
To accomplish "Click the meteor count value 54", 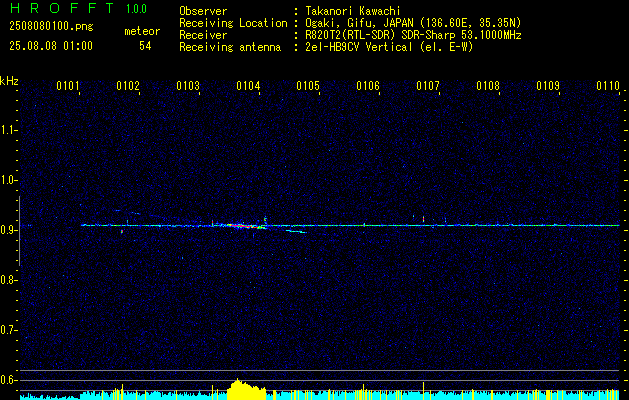I will [x=145, y=46].
